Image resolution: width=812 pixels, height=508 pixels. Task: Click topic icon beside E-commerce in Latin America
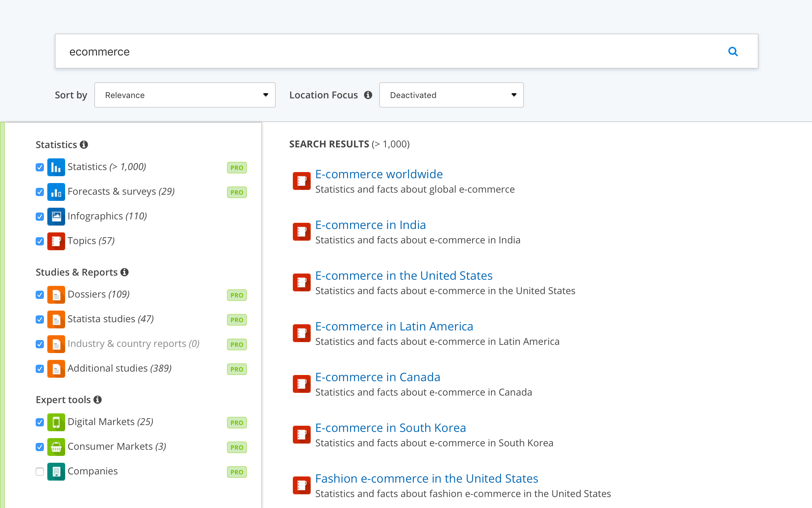pos(301,333)
